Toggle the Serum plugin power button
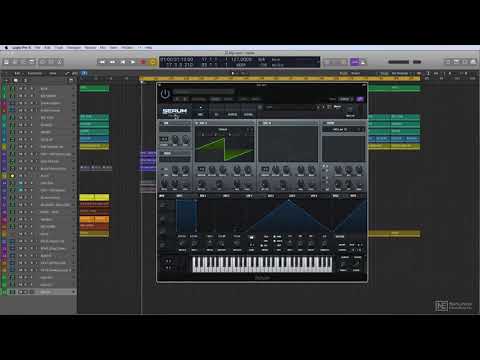The height and width of the screenshot is (360, 480). [165, 94]
